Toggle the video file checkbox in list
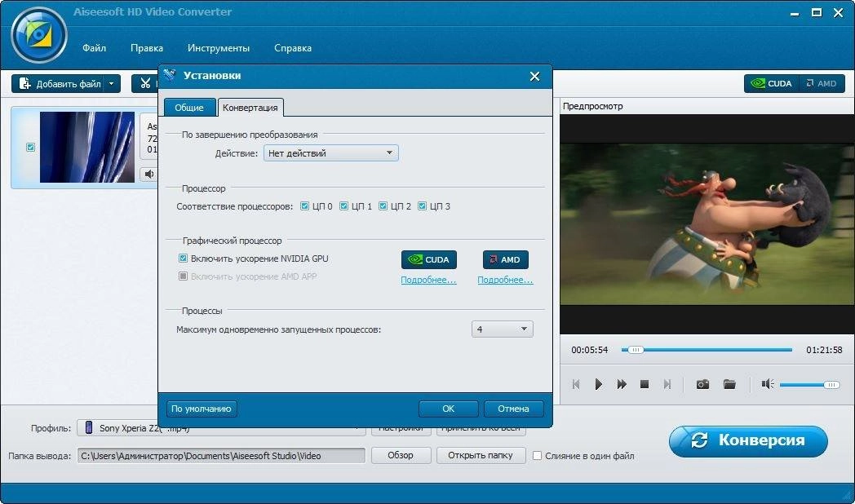Screen dimensions: 855x504 tap(30, 147)
